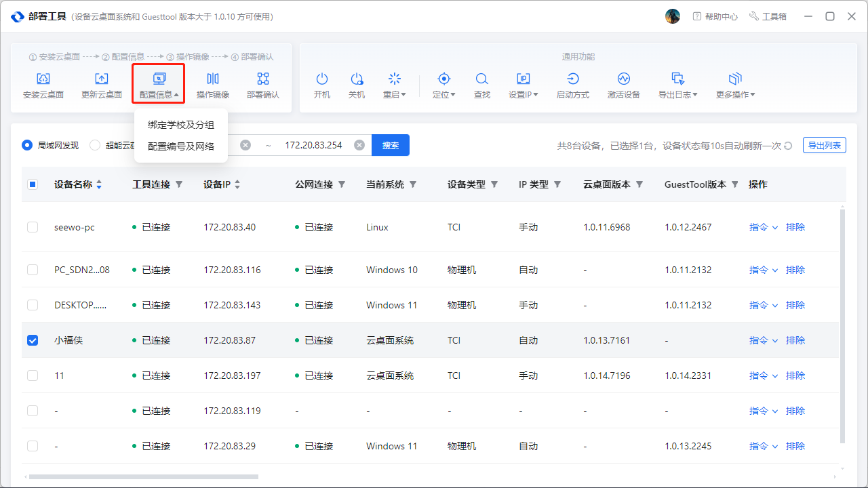Expand 指令 menu for 小福侠
Image resolution: width=868 pixels, height=488 pixels.
tap(764, 340)
